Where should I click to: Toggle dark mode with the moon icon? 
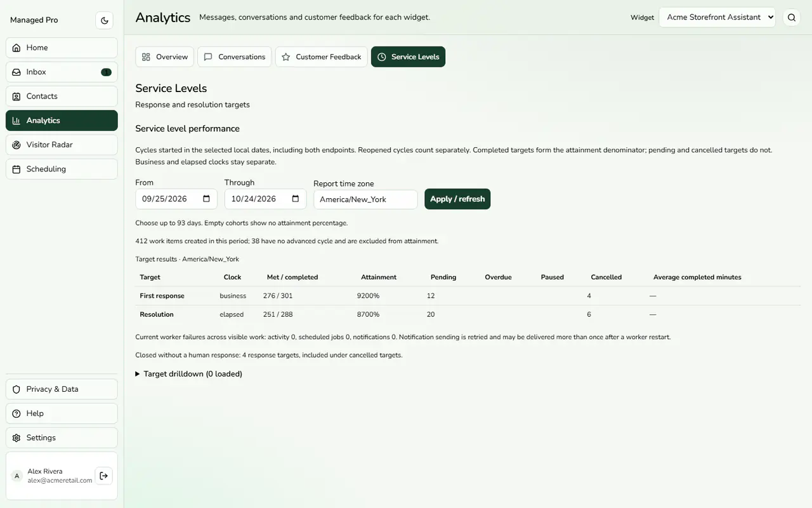pos(105,20)
